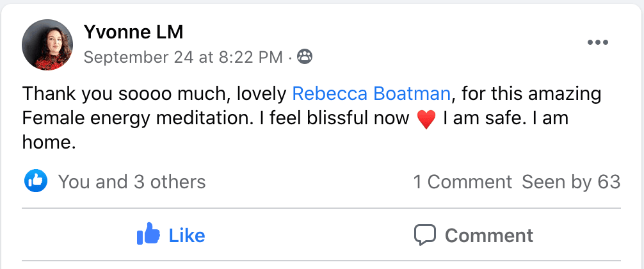Click the blue thumbs-up reaction icon
This screenshot has width=644, height=269.
(x=36, y=181)
